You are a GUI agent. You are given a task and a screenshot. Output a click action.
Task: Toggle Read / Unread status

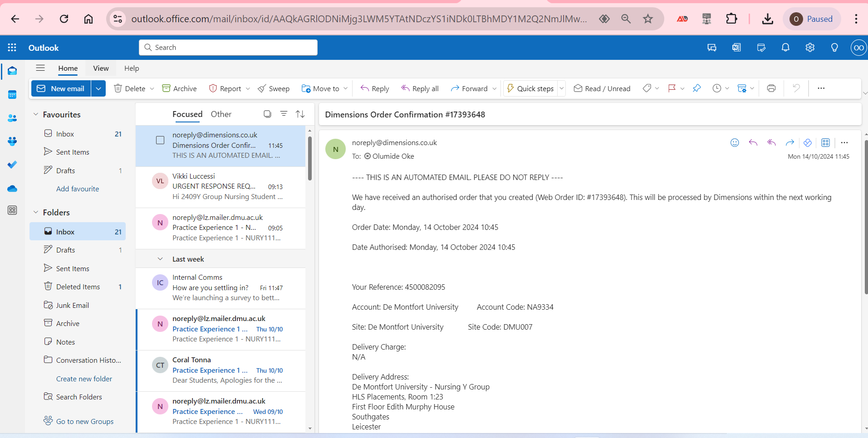coord(602,88)
